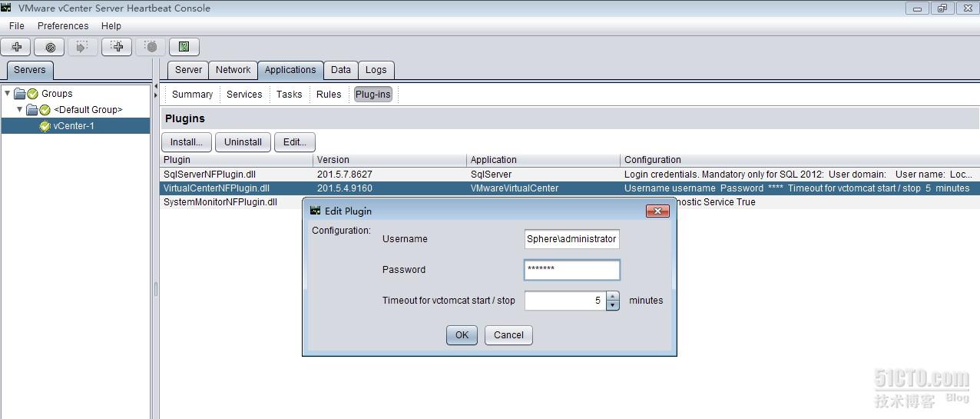
Task: Switch to the Network tab
Action: (233, 70)
